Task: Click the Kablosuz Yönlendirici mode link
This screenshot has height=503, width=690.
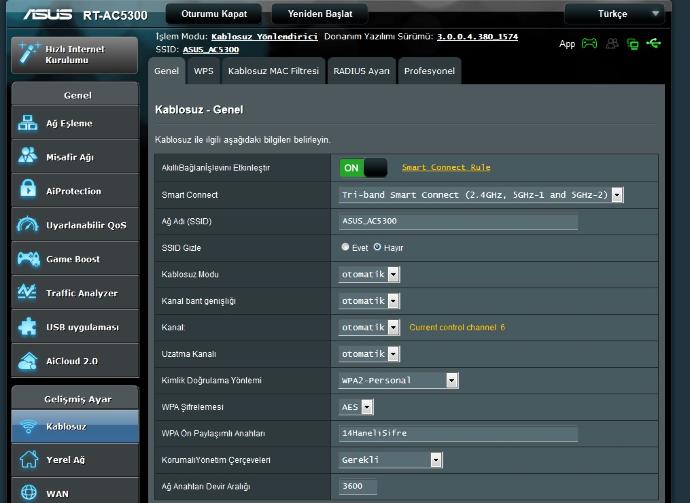Action: (264, 37)
